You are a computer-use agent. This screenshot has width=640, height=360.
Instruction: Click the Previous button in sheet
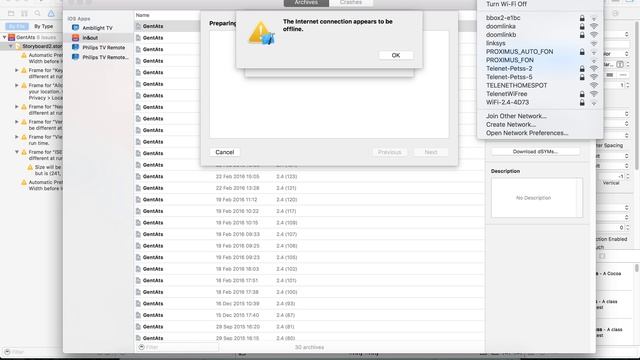tap(389, 152)
